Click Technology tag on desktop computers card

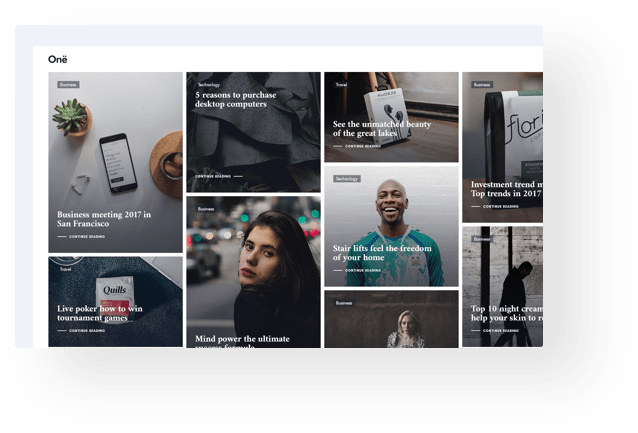pos(208,85)
